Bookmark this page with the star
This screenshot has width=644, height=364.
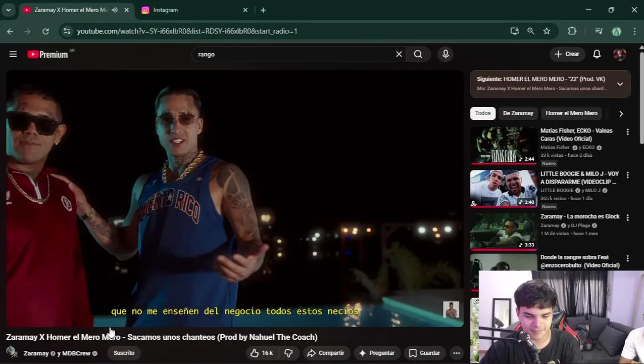[x=547, y=31]
